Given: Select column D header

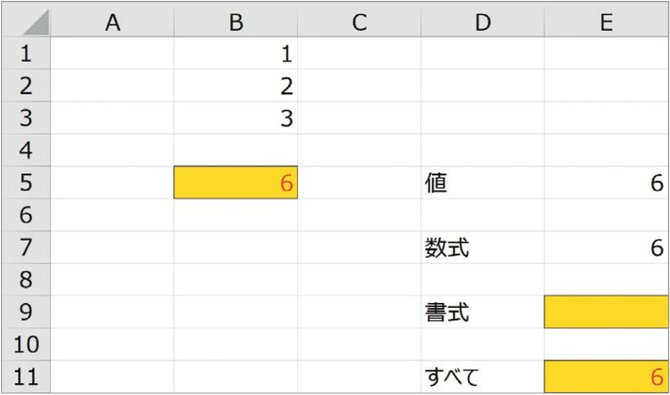Looking at the screenshot, I should (483, 23).
